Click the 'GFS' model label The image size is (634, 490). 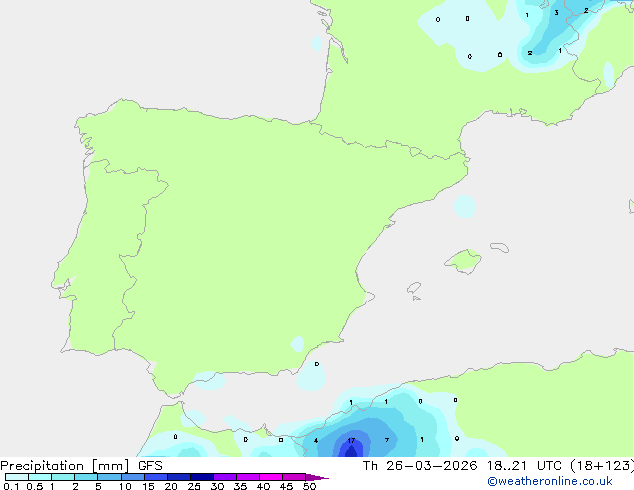[150, 466]
